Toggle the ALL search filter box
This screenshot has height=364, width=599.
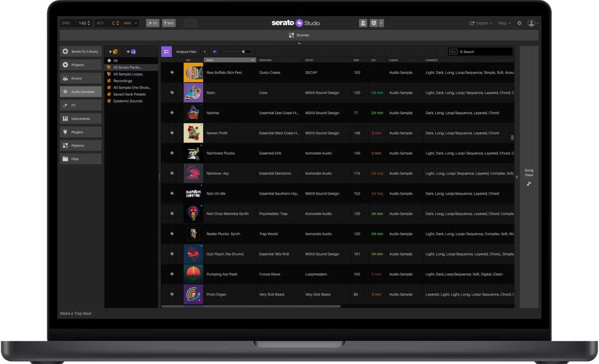453,52
